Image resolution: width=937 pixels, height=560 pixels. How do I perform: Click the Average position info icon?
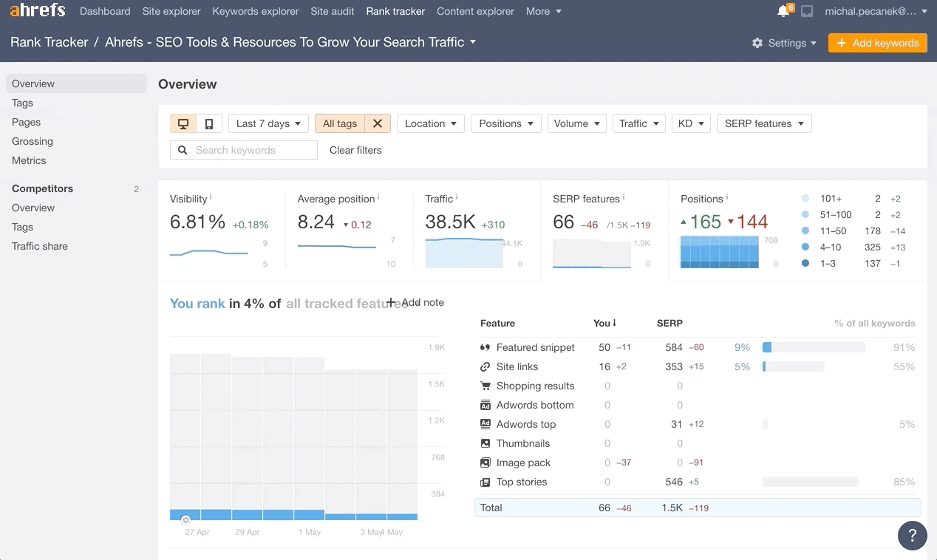378,197
